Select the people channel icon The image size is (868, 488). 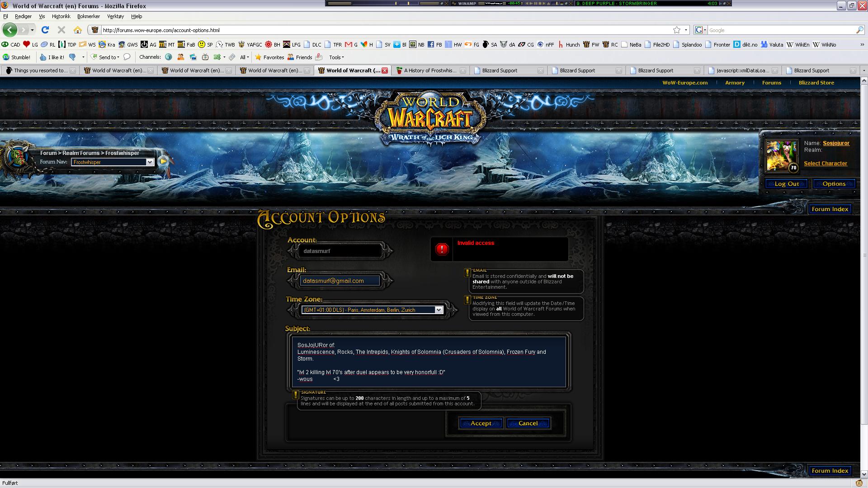(181, 57)
